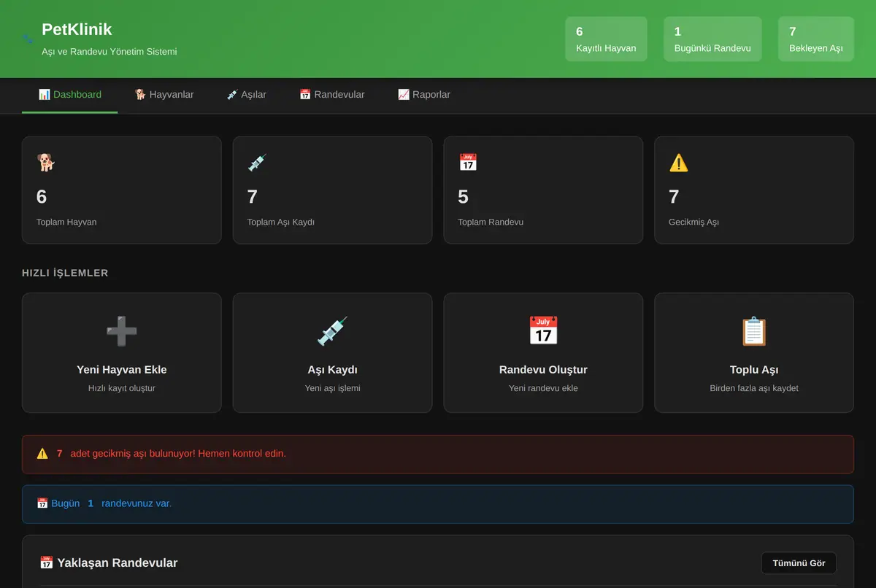The width and height of the screenshot is (876, 588).
Task: Click the syringe icon above Toplam Aşı Kaydı
Action: tap(257, 162)
